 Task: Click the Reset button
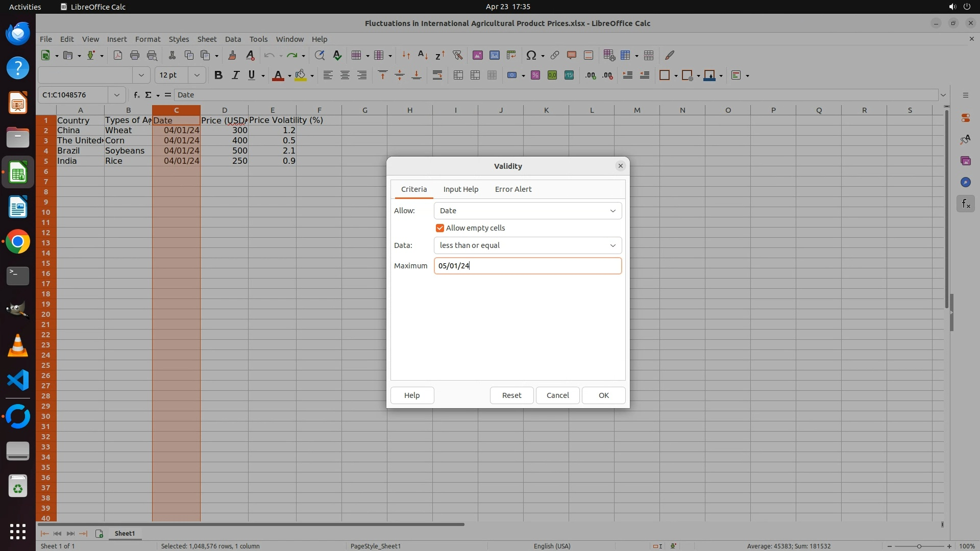point(511,395)
